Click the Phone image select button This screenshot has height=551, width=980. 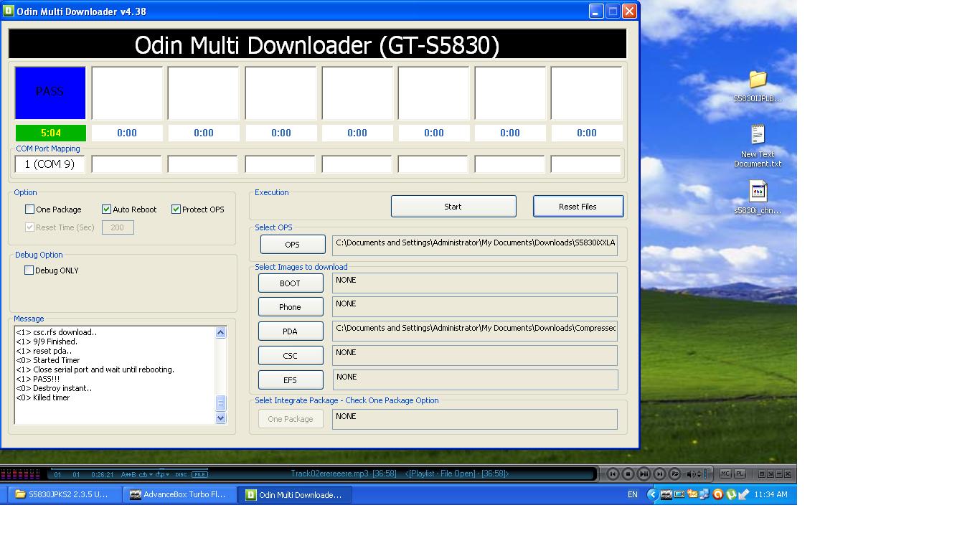(x=291, y=307)
